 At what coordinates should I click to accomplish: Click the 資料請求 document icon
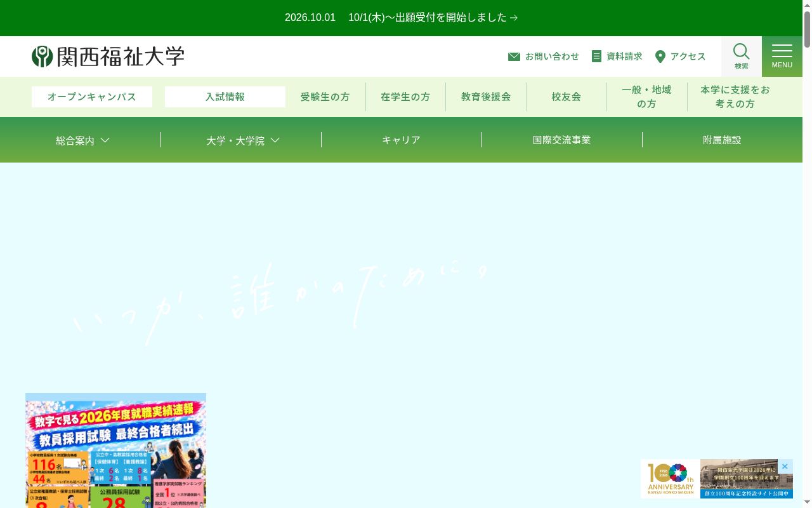tap(596, 57)
